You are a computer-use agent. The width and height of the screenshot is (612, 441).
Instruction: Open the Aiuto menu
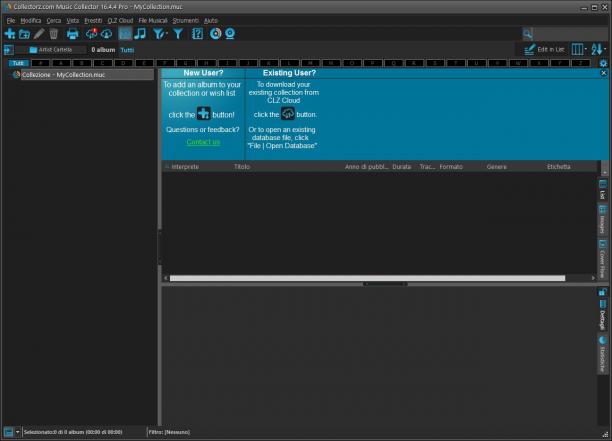[x=211, y=20]
